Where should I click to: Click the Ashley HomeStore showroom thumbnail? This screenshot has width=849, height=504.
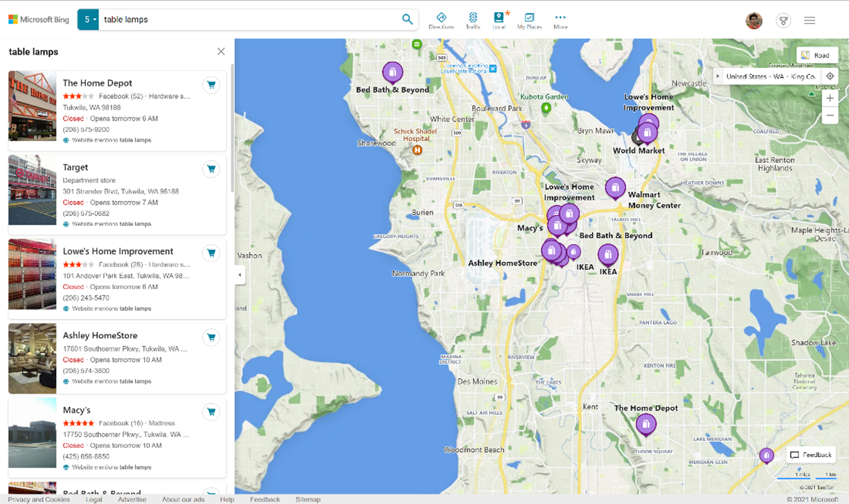coord(32,359)
